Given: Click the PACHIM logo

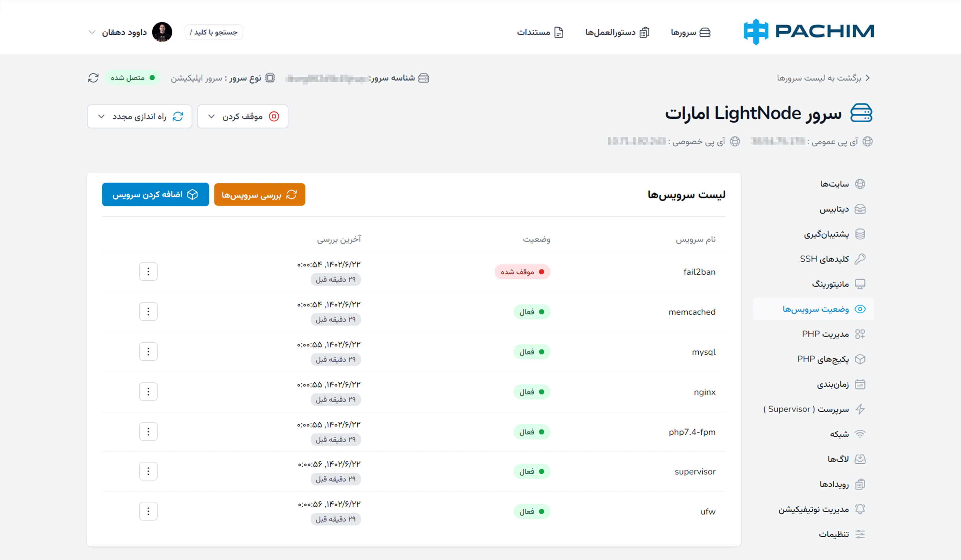Looking at the screenshot, I should (808, 32).
